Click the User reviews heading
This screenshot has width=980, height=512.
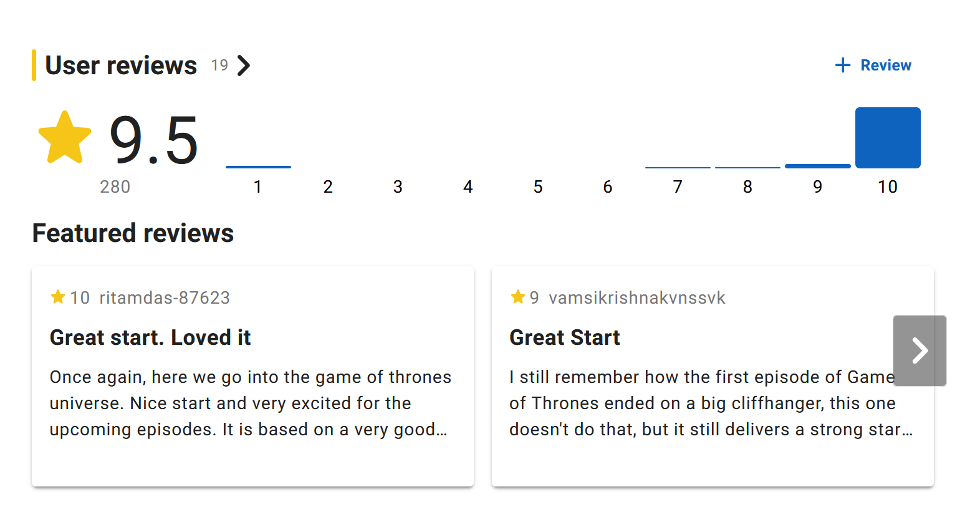(x=121, y=65)
